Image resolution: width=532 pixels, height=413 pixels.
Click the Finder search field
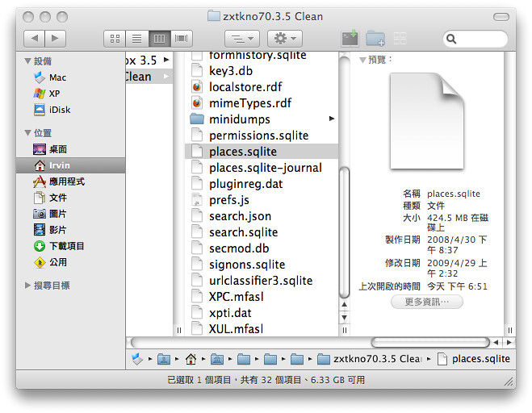[475, 39]
